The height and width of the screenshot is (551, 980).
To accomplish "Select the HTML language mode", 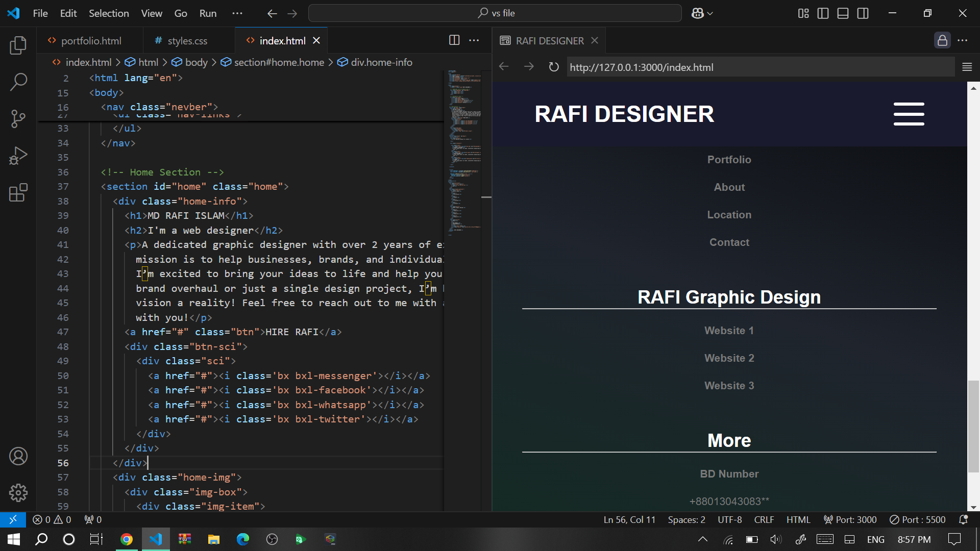I will click(x=798, y=519).
